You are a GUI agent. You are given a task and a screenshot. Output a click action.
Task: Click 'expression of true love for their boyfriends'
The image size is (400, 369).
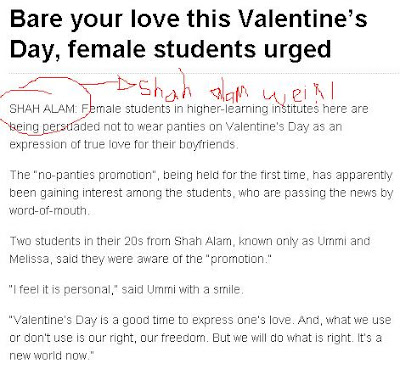point(122,145)
